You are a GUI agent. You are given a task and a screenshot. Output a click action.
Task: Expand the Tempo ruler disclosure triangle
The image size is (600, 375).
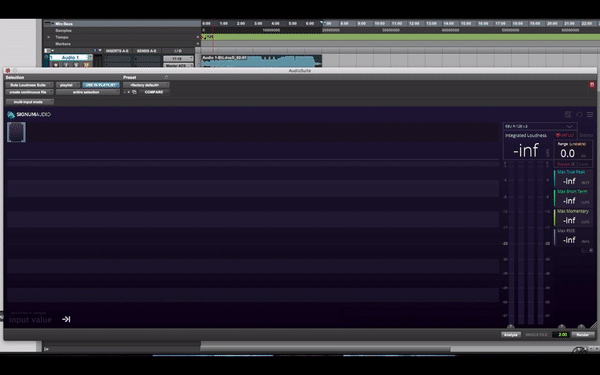click(x=49, y=37)
